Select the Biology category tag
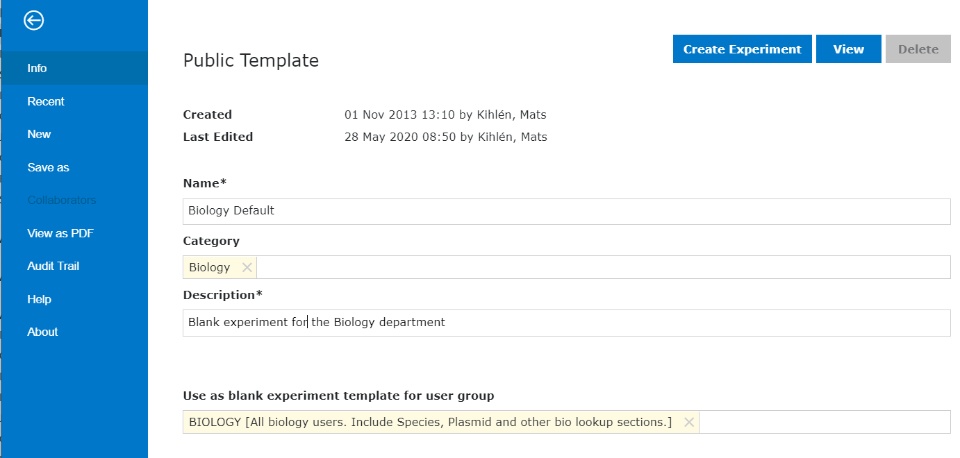The image size is (960, 458). click(x=209, y=267)
